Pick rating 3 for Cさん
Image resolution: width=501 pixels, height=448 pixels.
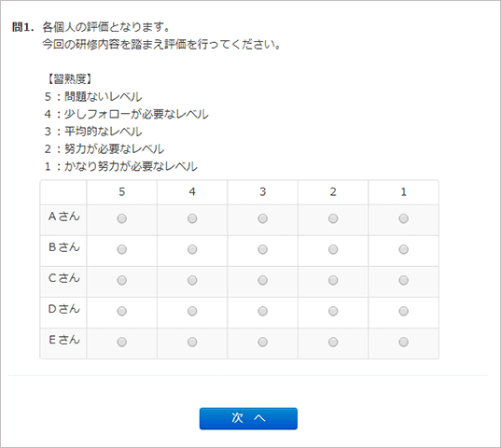(263, 280)
